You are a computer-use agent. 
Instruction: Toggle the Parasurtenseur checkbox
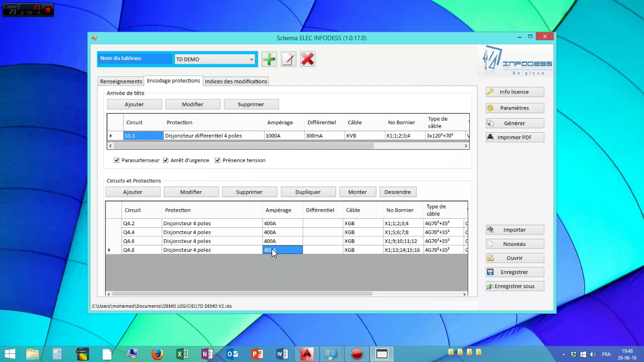click(x=117, y=160)
